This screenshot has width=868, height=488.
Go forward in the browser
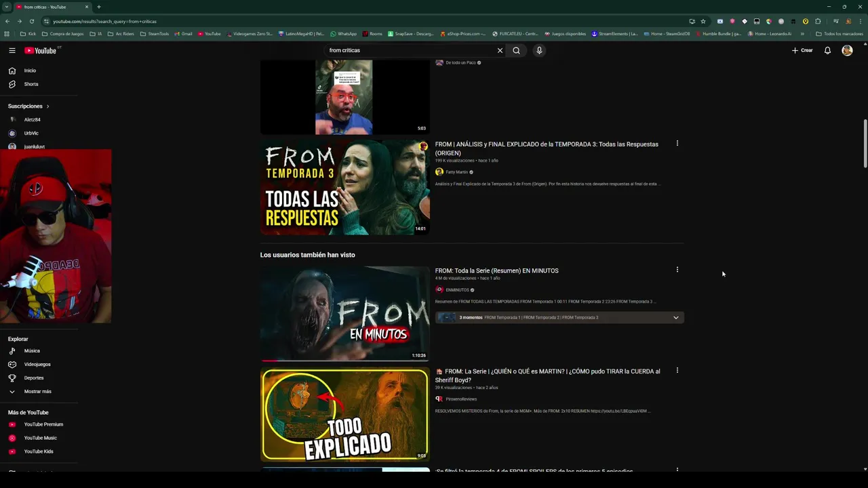point(19,21)
